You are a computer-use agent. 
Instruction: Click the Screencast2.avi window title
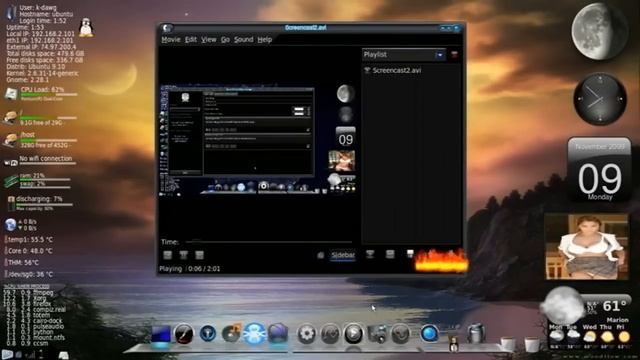(x=305, y=28)
